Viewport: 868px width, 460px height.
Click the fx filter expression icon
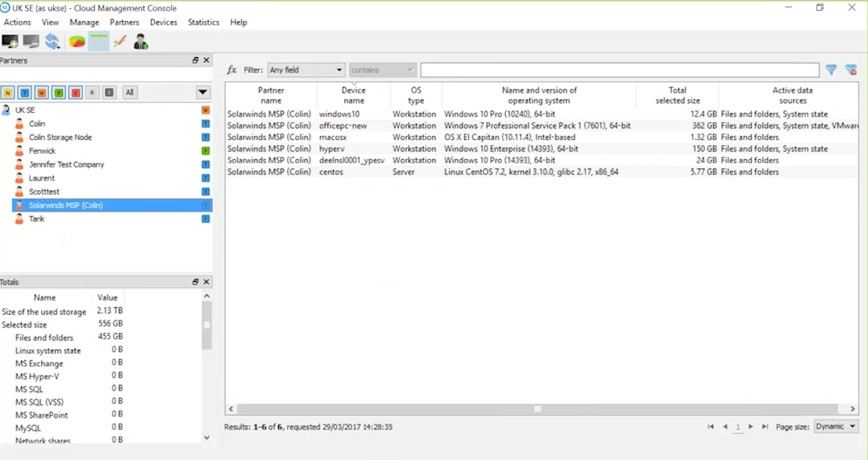232,70
